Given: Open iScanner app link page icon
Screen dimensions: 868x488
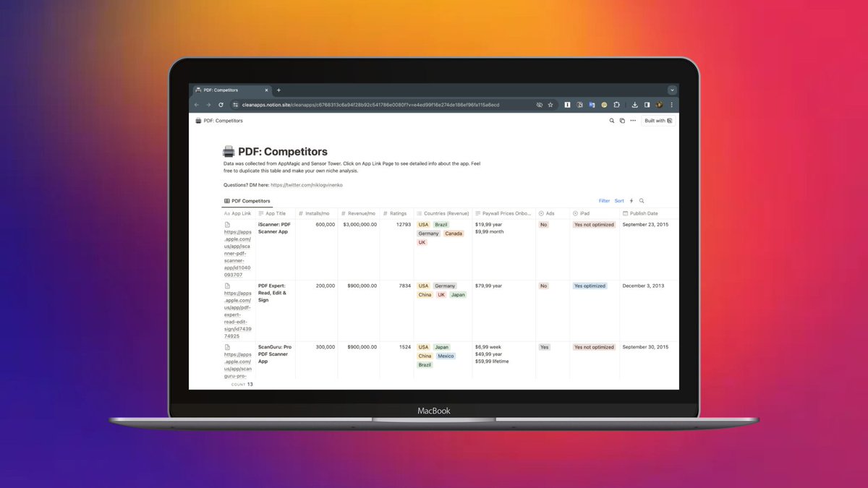Looking at the screenshot, I should [227, 225].
